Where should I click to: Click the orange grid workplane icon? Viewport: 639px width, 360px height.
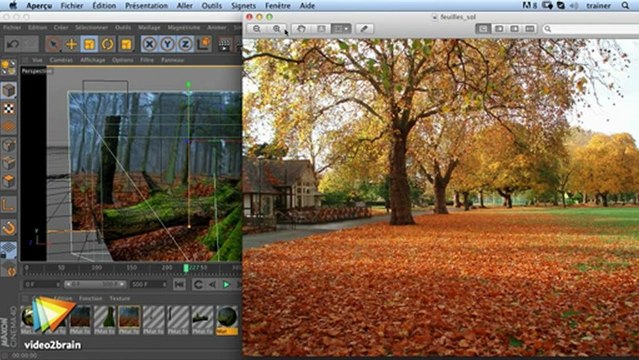[x=8, y=127]
